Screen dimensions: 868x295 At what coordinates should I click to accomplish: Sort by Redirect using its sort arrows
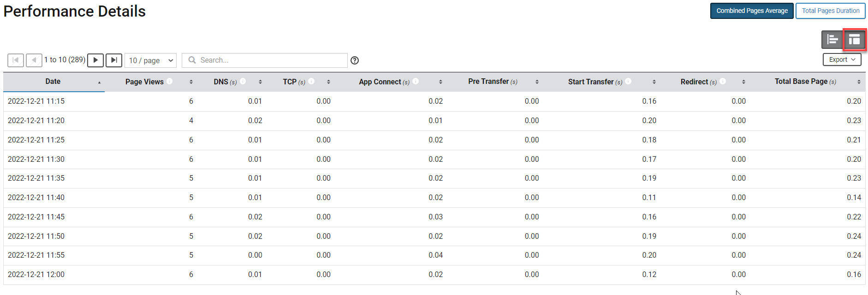tap(743, 82)
